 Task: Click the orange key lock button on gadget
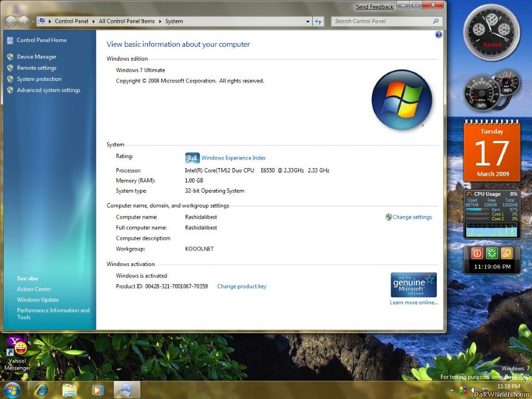pos(506,253)
